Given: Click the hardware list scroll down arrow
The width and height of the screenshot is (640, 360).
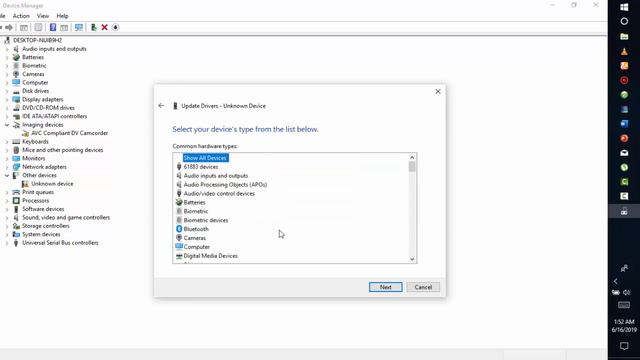Looking at the screenshot, I should [x=412, y=259].
